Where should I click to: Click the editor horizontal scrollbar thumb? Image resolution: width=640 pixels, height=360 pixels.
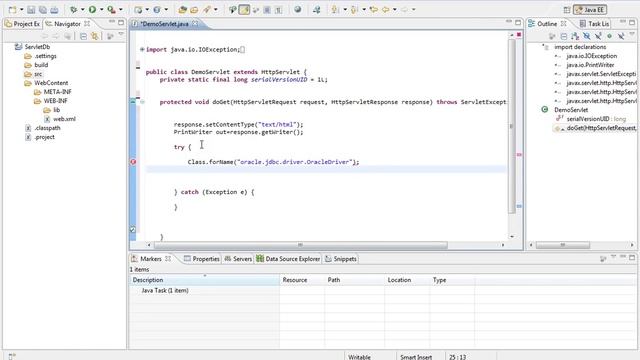click(300, 245)
